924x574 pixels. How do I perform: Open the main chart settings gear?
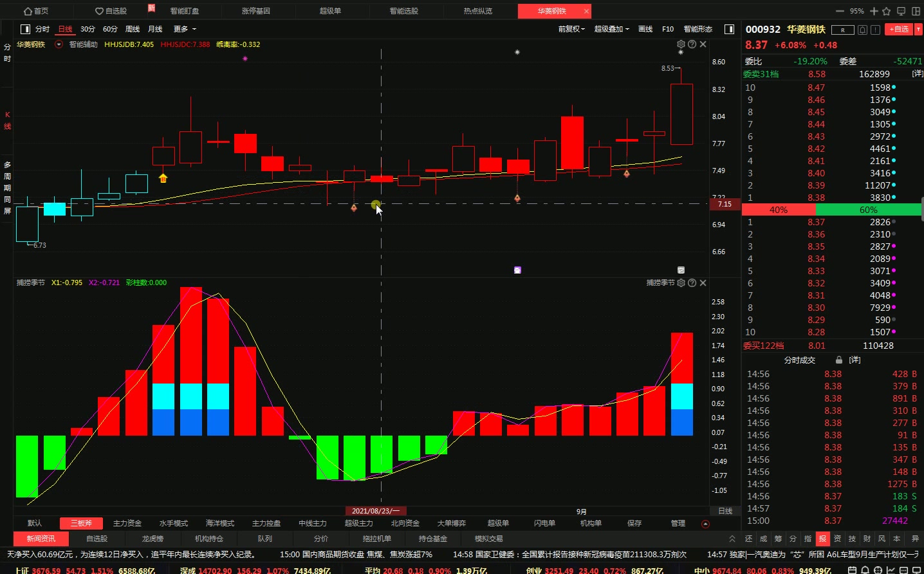coord(681,44)
